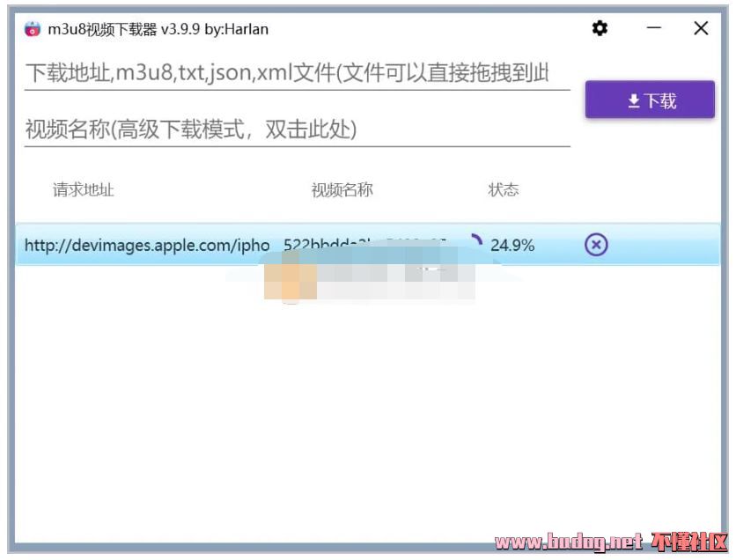Click the m3u8 downloader app logo
Image resolution: width=736 pixels, height=560 pixels.
pyautogui.click(x=33, y=29)
